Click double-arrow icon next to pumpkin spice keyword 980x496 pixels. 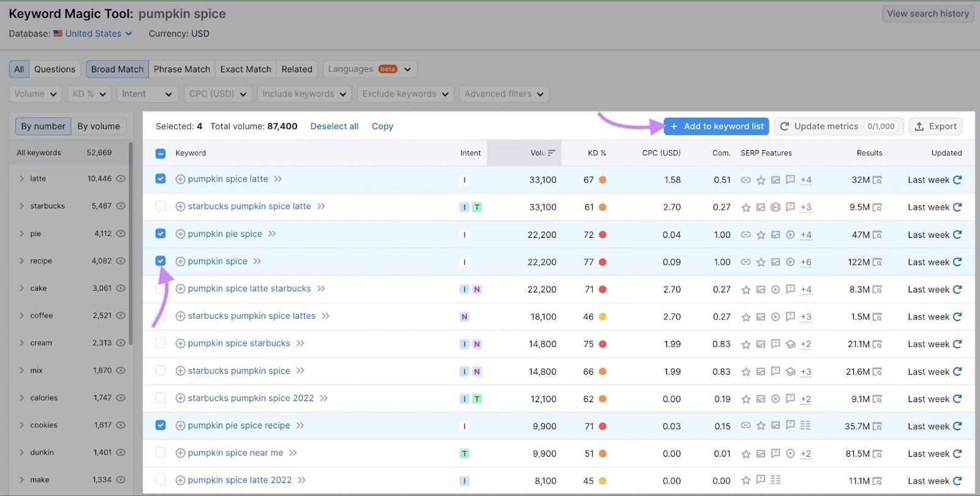click(257, 261)
